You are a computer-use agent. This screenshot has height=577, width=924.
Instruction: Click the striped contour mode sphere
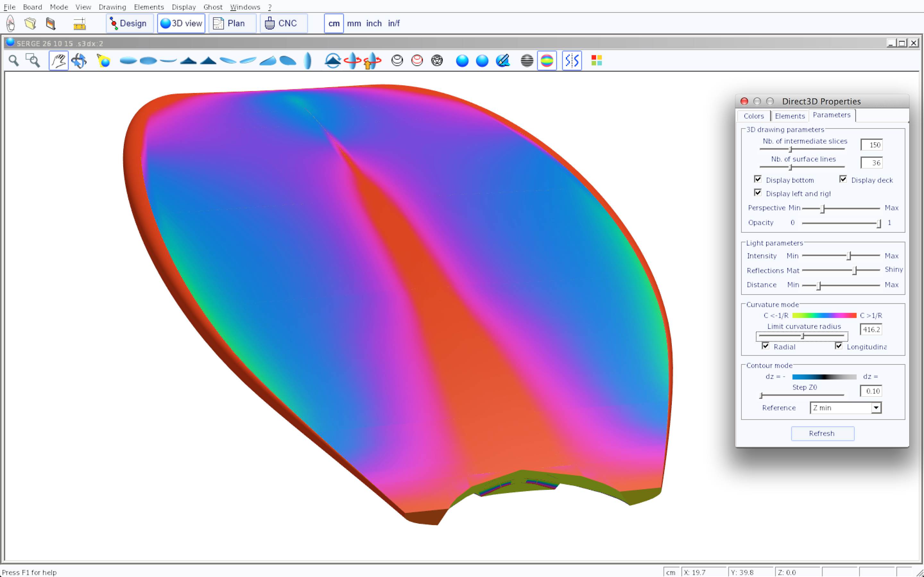point(527,61)
